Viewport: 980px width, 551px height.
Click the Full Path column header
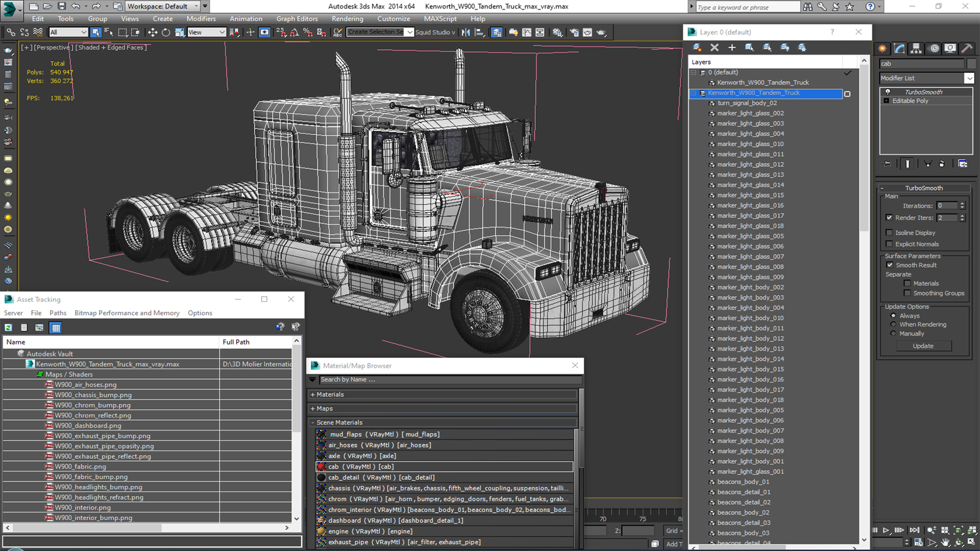[256, 342]
